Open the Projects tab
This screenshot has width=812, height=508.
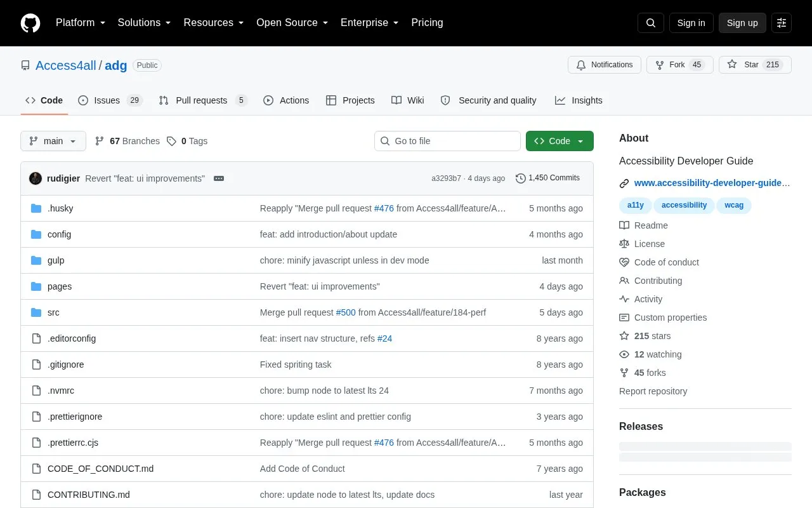[350, 100]
